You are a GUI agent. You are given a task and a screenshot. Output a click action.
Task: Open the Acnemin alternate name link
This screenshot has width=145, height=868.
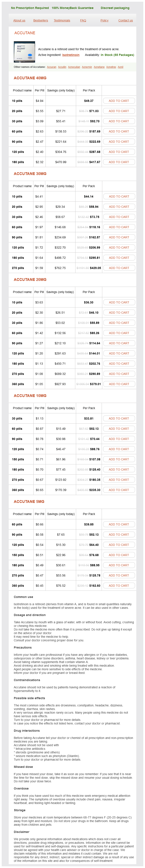coord(87,67)
